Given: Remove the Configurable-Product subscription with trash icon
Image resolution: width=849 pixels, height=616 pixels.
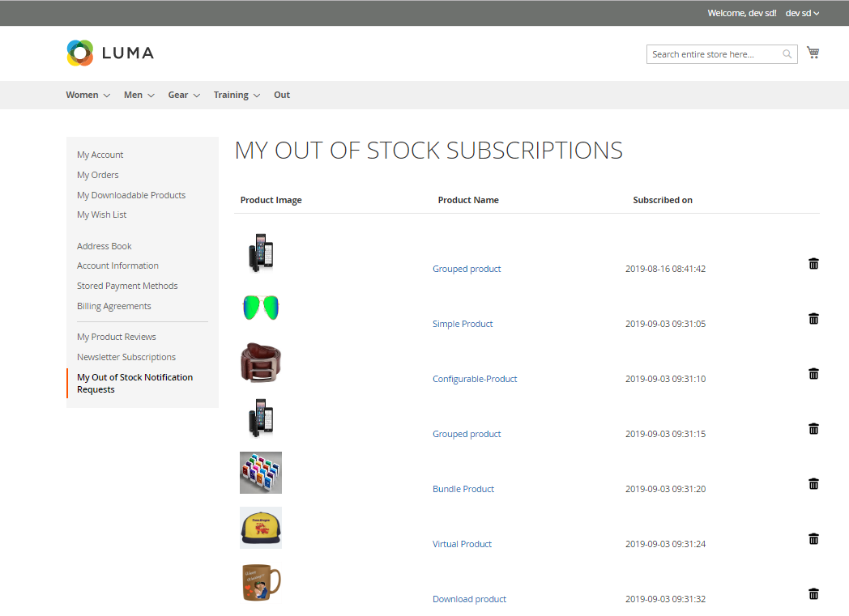Looking at the screenshot, I should [813, 374].
